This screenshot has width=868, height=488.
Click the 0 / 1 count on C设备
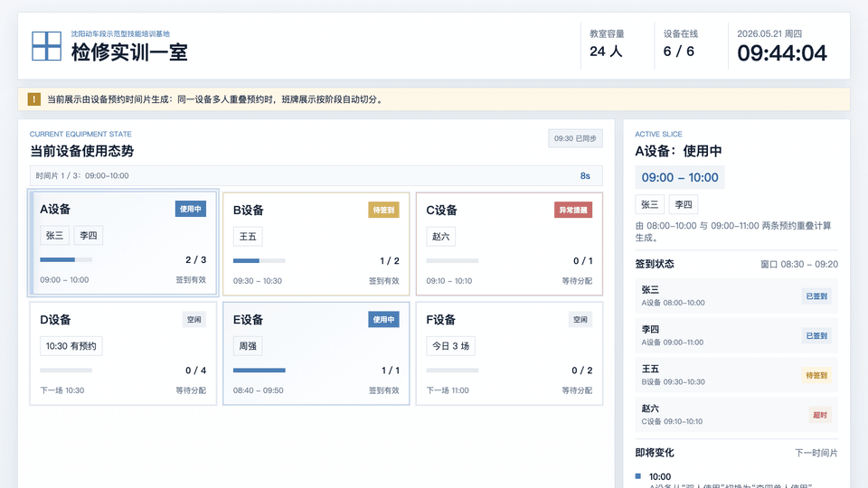pos(583,261)
